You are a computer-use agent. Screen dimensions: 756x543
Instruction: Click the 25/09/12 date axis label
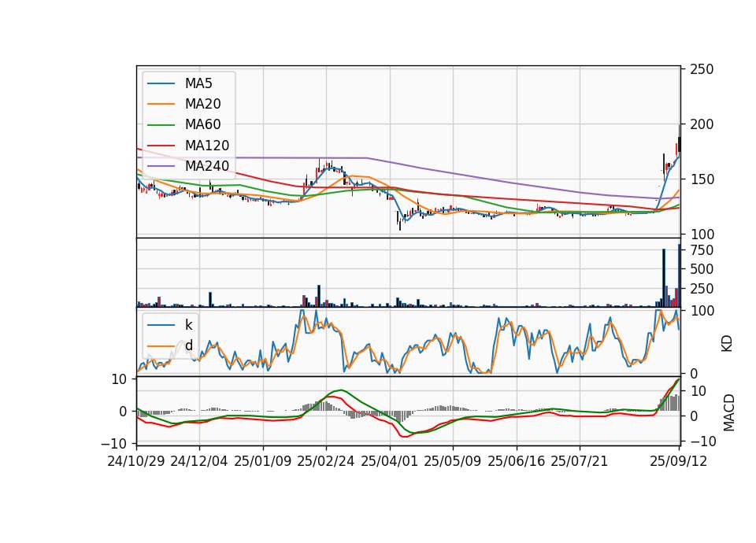(678, 461)
